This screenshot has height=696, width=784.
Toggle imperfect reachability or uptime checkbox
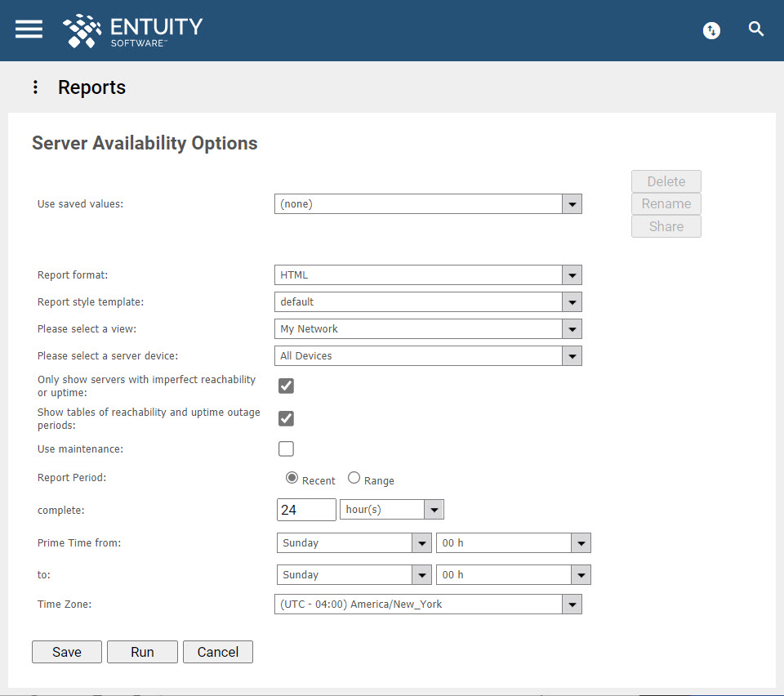coord(286,386)
